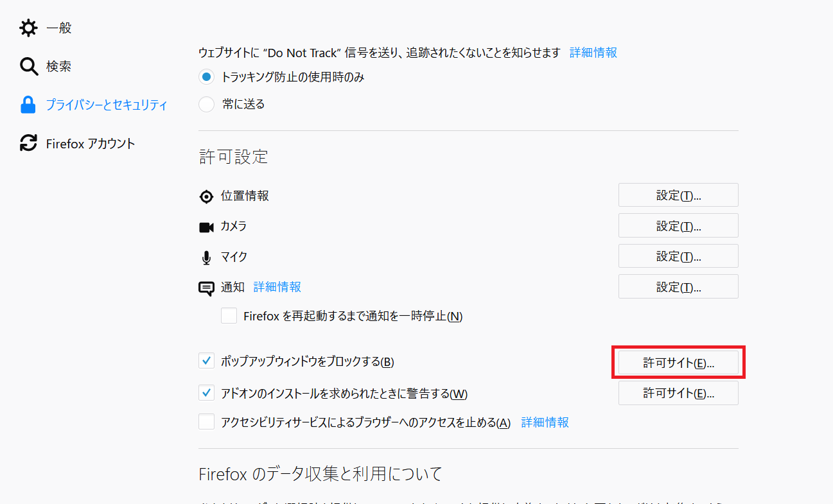Select the 常に送る radio button
Screen dimensions: 833x504
click(206, 104)
